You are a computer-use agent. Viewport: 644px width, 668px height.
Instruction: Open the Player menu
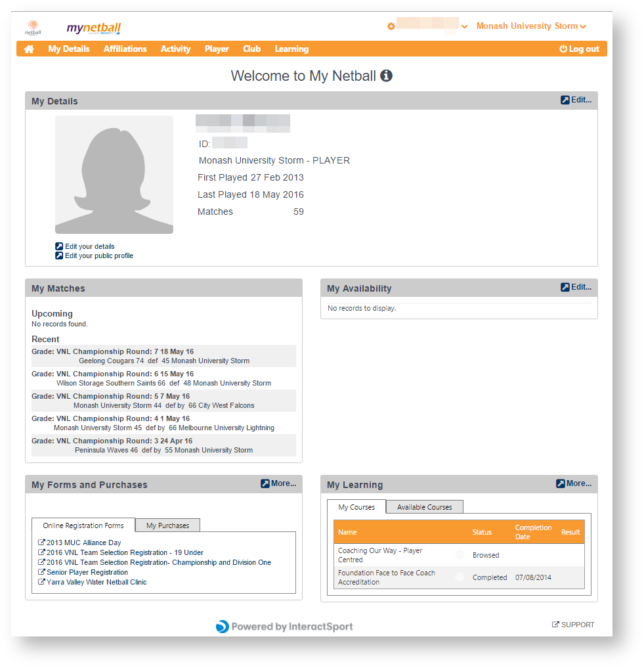tap(217, 49)
